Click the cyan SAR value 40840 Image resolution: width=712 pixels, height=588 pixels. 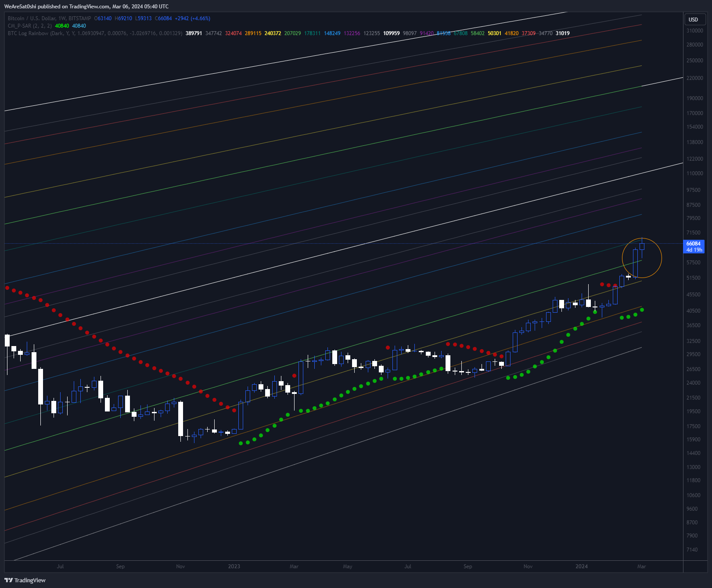(79, 26)
